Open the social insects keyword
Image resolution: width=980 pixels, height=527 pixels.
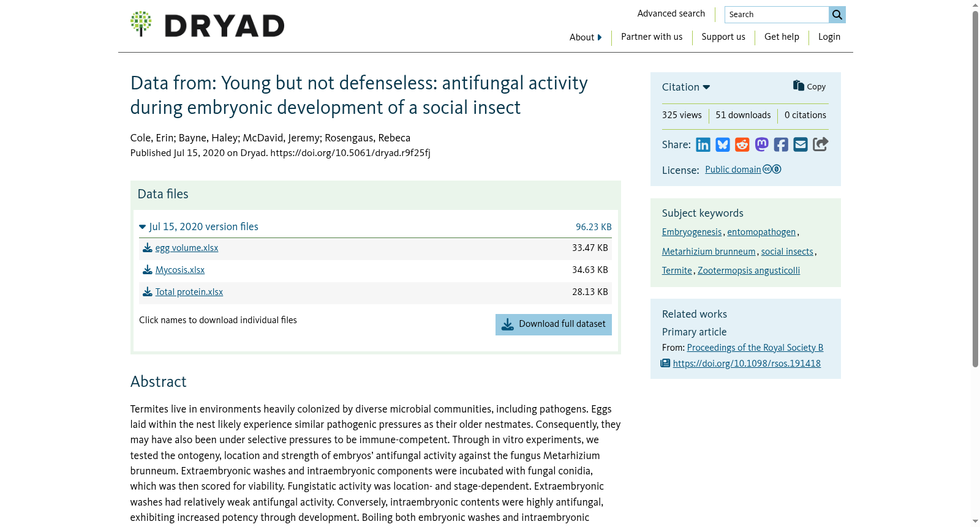[x=787, y=252]
